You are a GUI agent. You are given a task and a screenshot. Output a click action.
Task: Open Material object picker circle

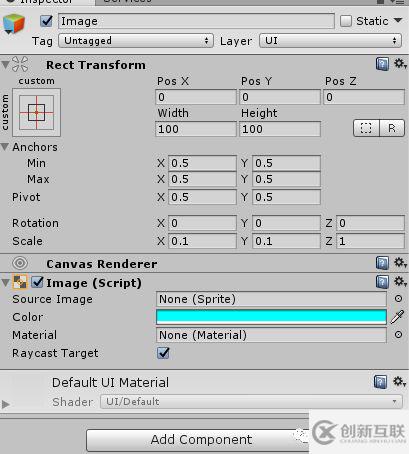[398, 335]
